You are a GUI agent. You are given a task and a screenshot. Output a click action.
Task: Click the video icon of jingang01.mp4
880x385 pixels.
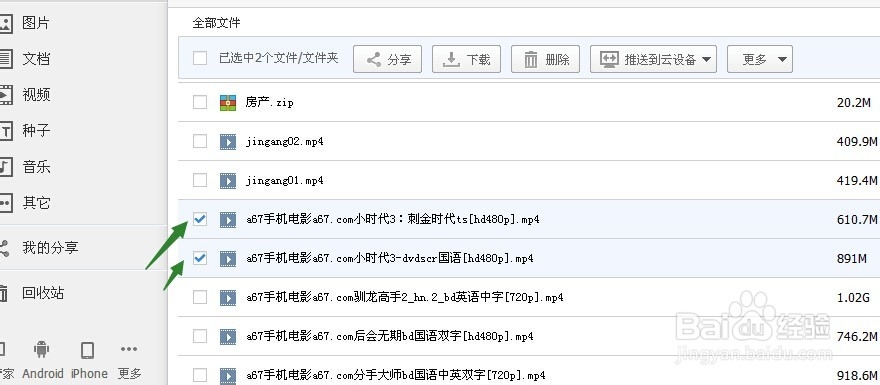[x=228, y=181]
